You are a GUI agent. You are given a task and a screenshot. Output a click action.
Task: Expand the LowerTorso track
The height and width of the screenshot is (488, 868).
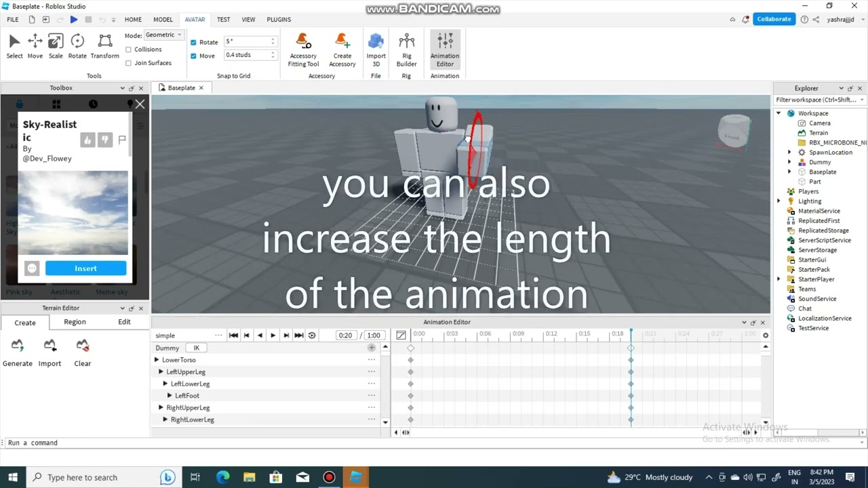click(x=157, y=360)
